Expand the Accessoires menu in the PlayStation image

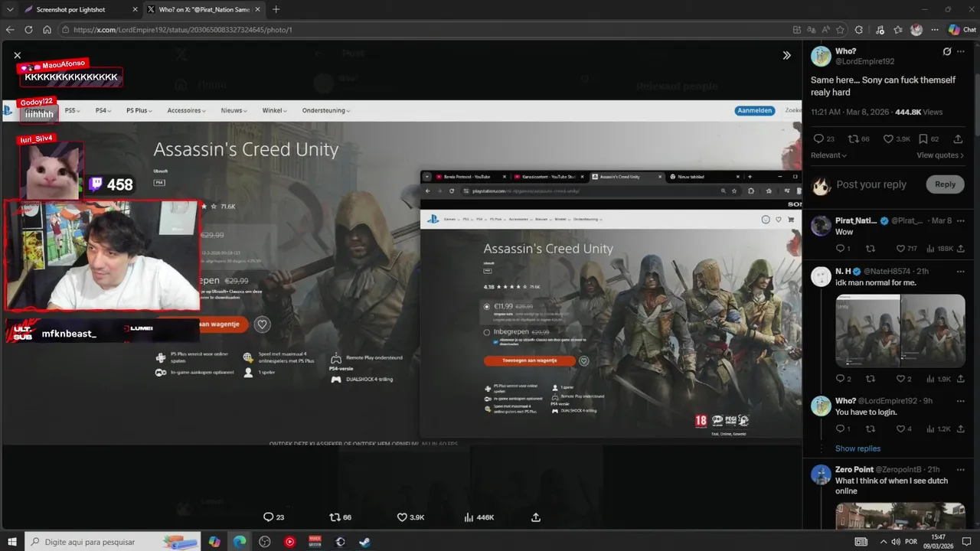coord(187,110)
